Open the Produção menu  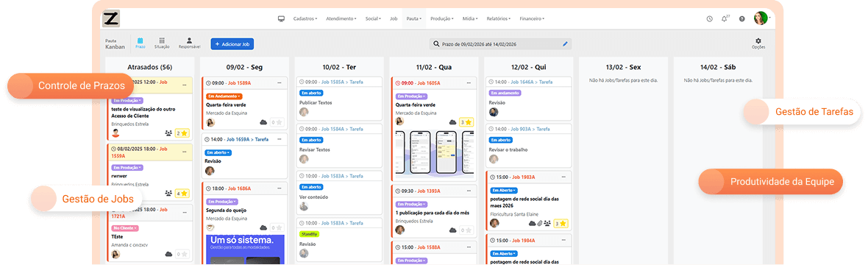point(441,18)
